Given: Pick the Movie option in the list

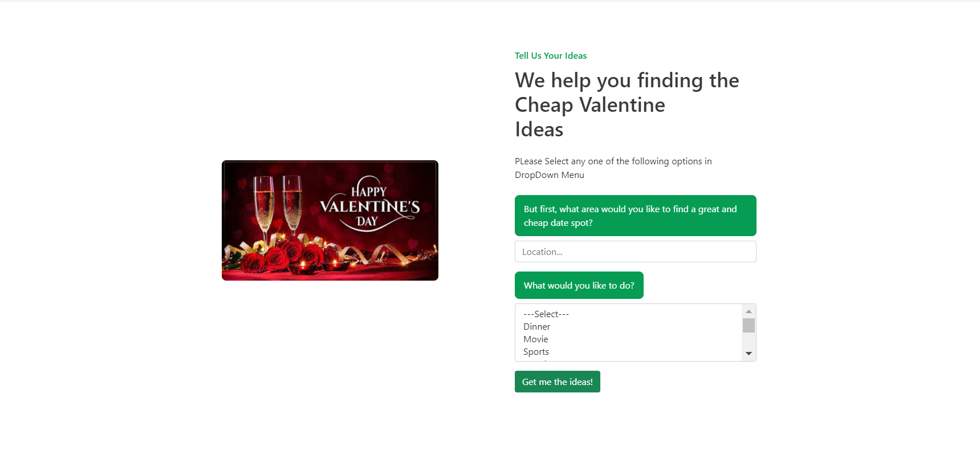Looking at the screenshot, I should coord(536,339).
